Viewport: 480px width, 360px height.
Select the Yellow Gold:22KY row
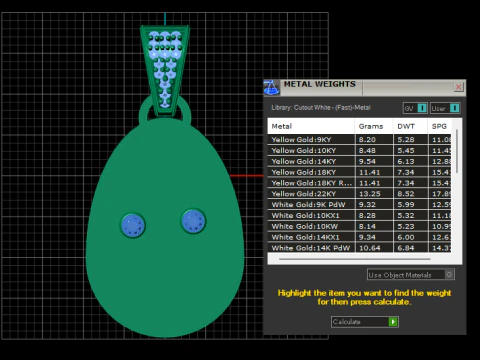(359, 194)
